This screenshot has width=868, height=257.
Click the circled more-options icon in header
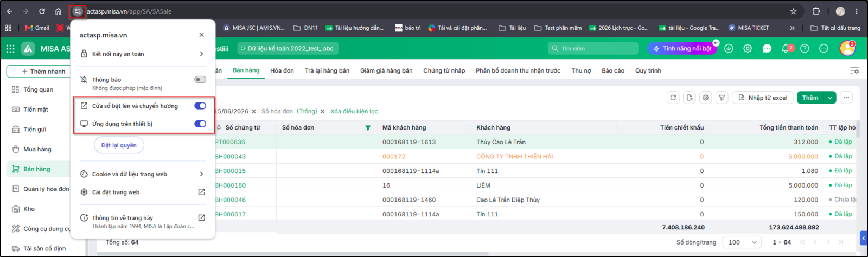(824, 48)
